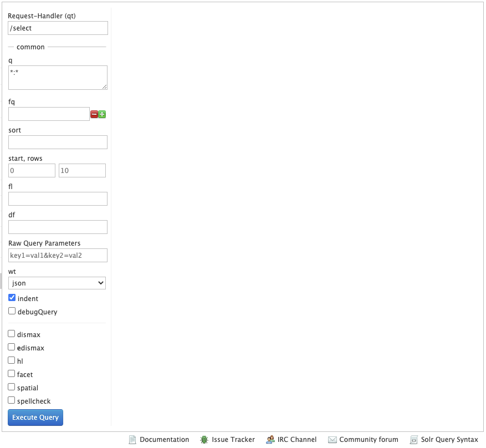
Task: Visit the IRC Channel link
Action: 297,440
